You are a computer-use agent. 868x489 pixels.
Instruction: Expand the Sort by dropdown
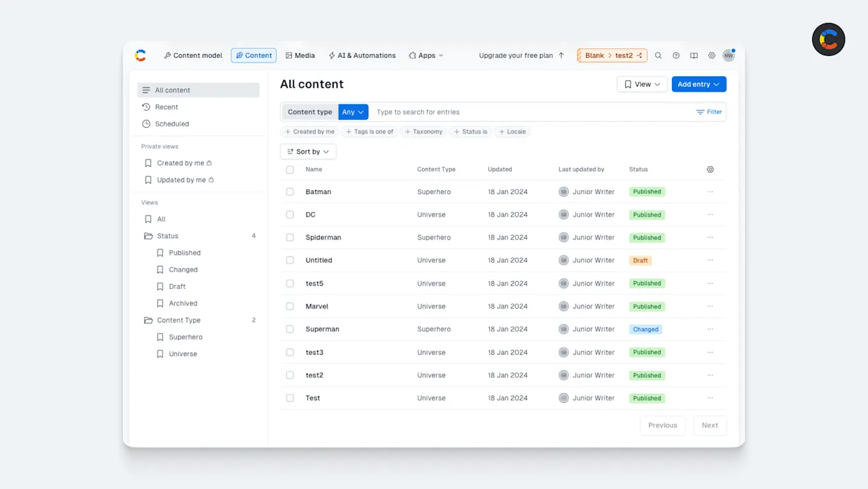click(x=308, y=151)
